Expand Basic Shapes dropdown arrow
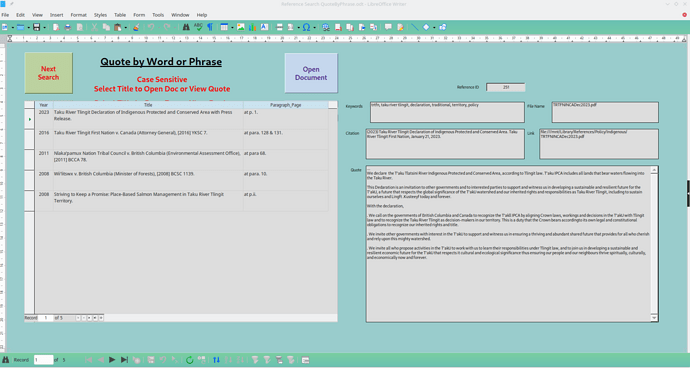Screen dimensions: 690x368 pyautogui.click(x=434, y=27)
